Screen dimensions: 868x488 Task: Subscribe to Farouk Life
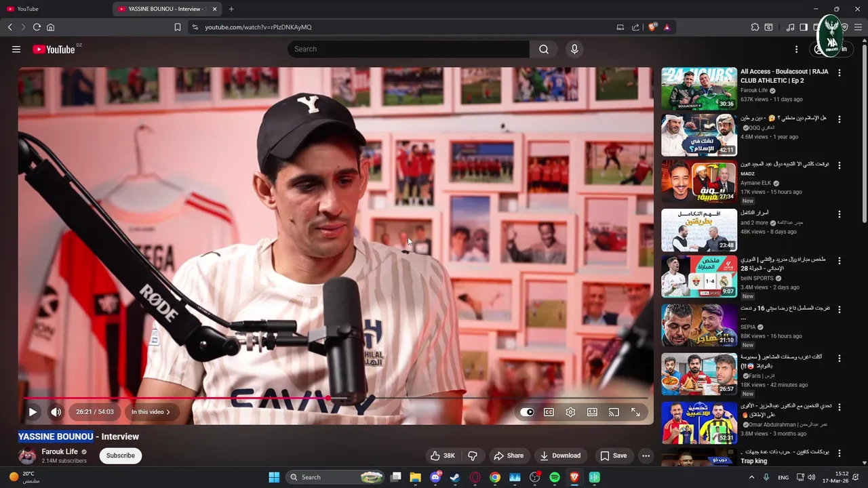(x=121, y=455)
